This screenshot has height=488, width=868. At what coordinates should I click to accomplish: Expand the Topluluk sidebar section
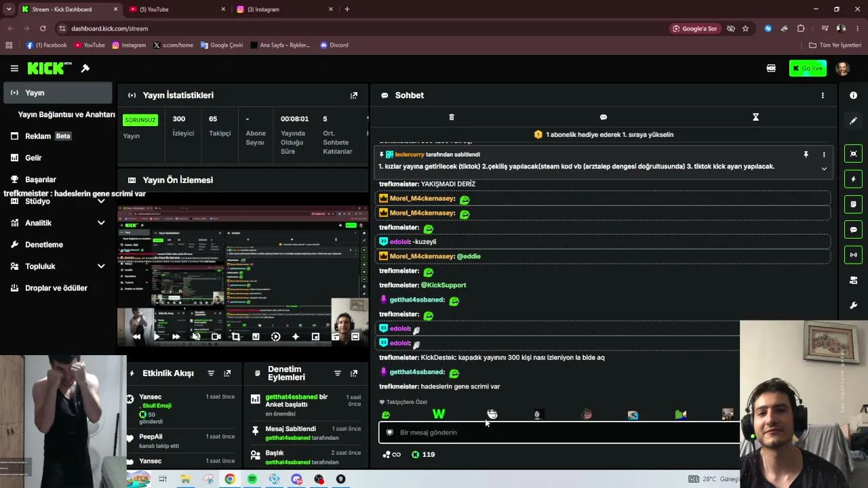(x=101, y=266)
